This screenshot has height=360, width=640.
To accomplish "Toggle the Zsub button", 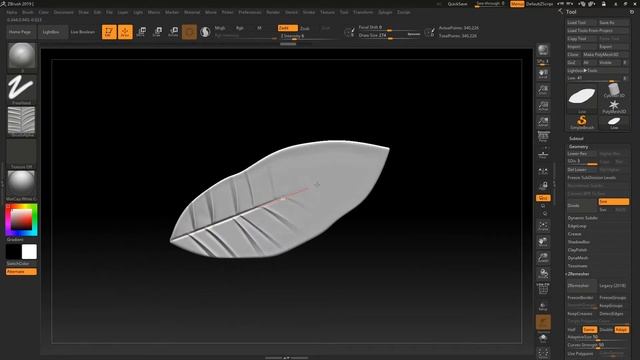I will (305, 28).
